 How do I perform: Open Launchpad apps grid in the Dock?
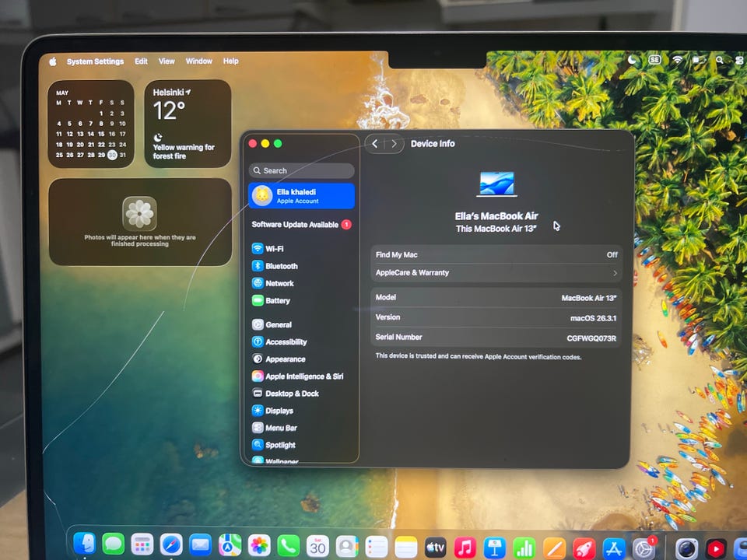click(x=142, y=544)
